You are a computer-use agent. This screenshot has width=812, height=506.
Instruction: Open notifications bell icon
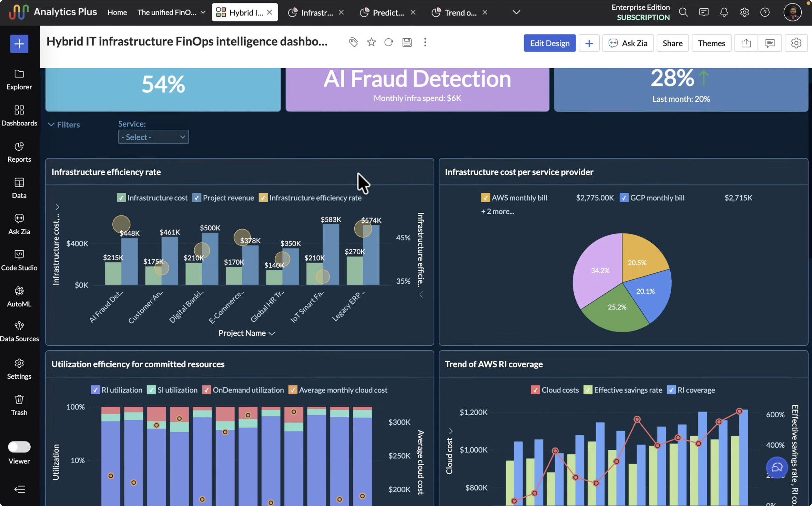pyautogui.click(x=724, y=13)
